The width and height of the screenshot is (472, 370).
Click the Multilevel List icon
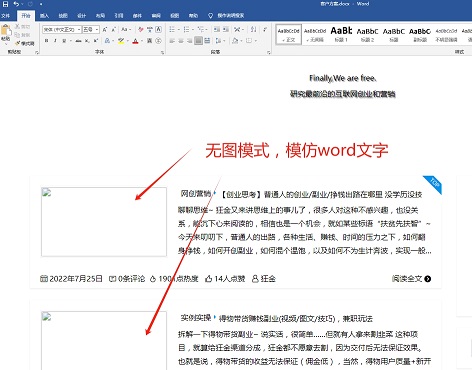tap(200, 29)
